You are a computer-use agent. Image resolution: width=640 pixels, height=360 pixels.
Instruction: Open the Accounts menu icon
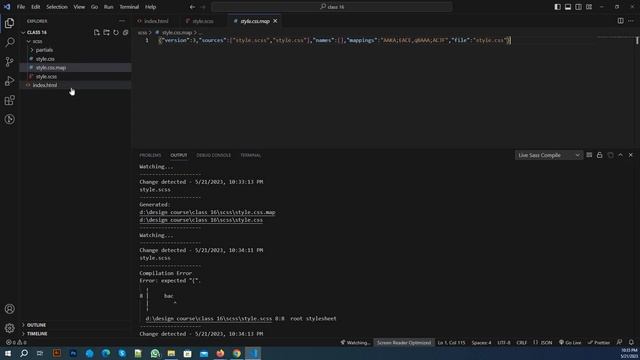9,309
